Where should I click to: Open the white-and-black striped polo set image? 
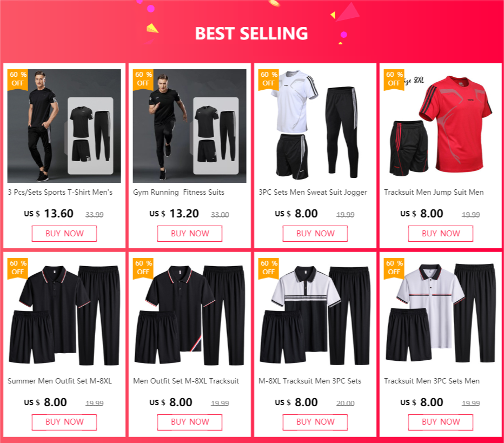click(315, 314)
